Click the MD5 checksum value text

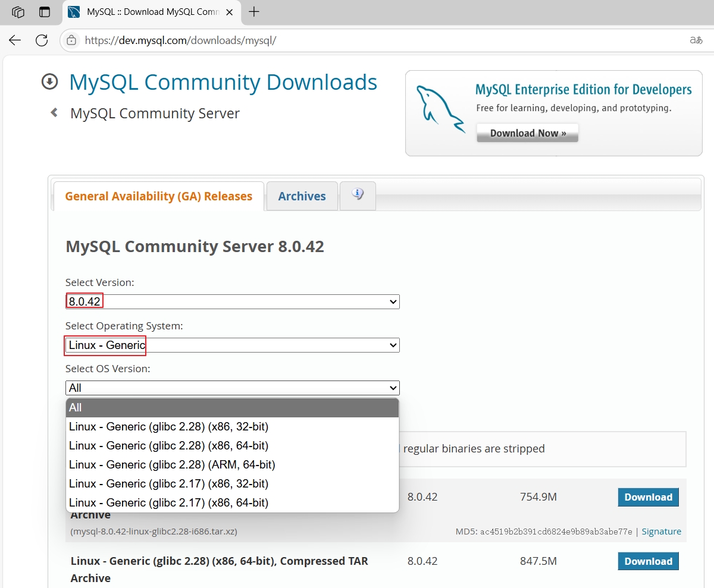(556, 532)
